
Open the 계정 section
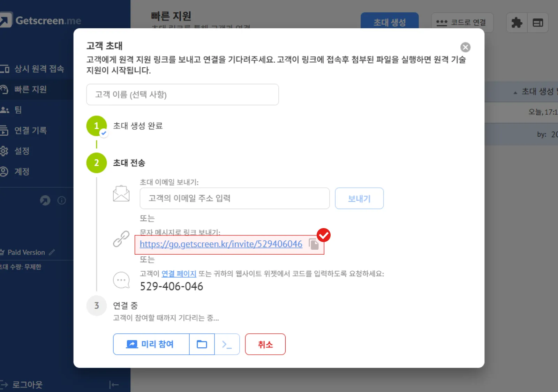click(x=21, y=171)
